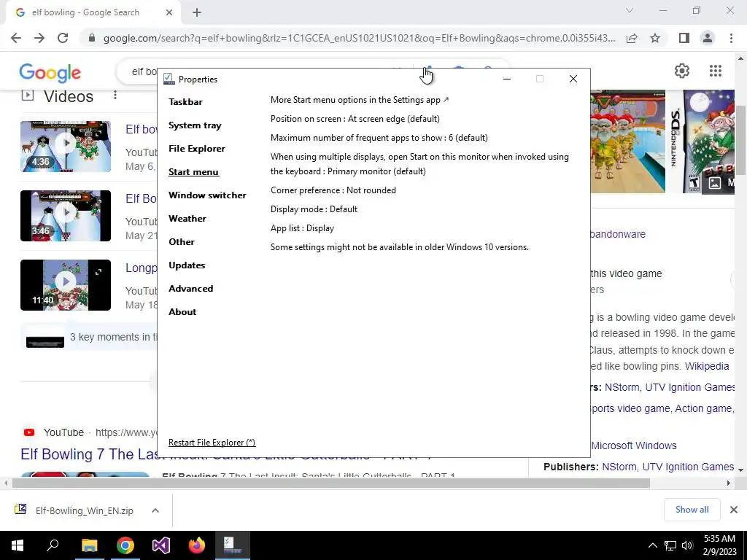Open File Explorer from taskbar
Viewport: 747px width, 560px height.
pos(89,545)
